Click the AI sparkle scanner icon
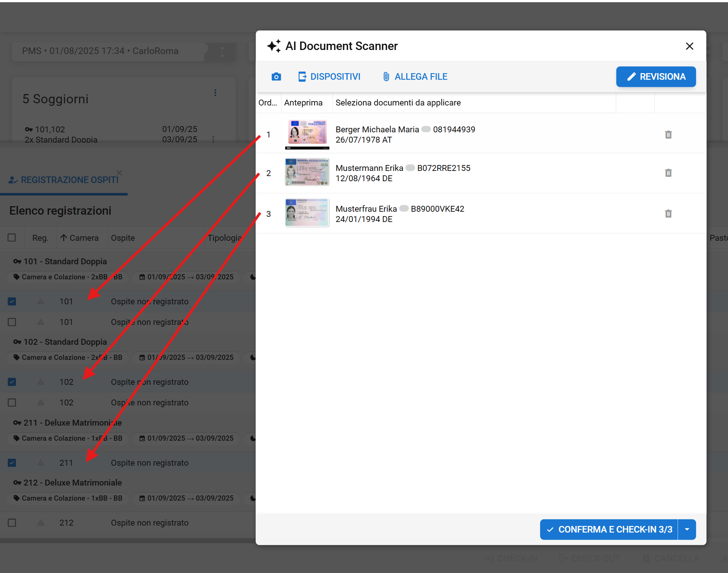The width and height of the screenshot is (728, 573). (x=274, y=46)
